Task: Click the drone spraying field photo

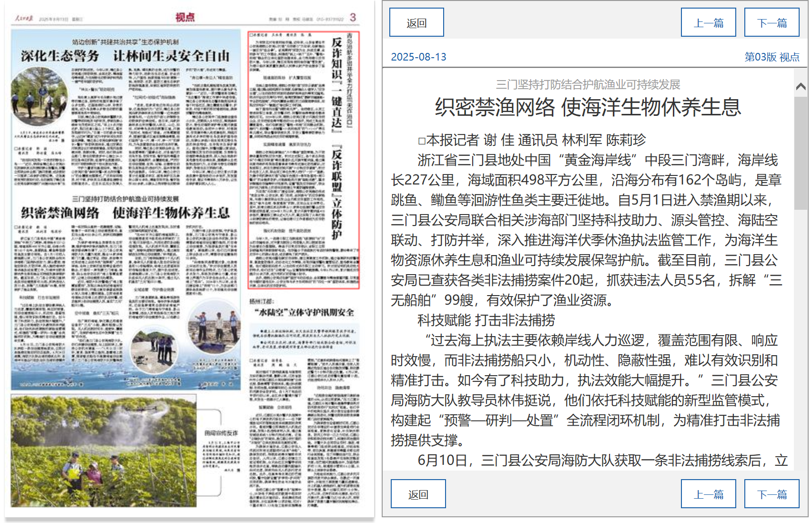Action: tap(103, 451)
